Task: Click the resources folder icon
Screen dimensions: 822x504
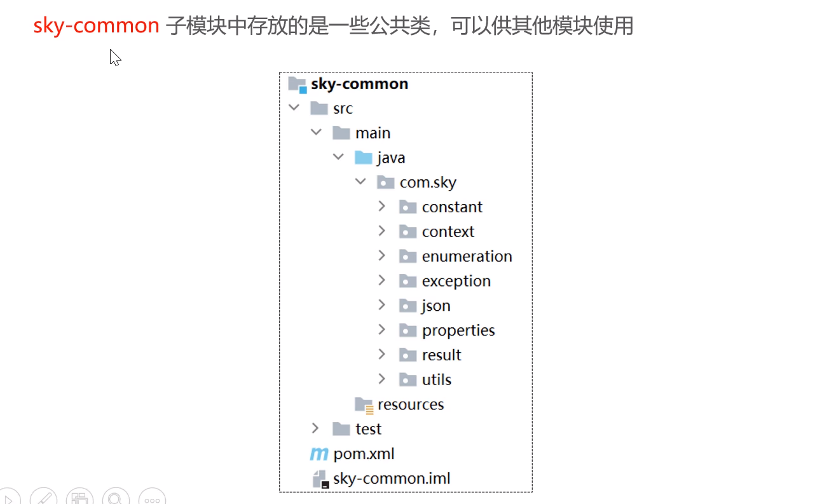Action: (364, 405)
